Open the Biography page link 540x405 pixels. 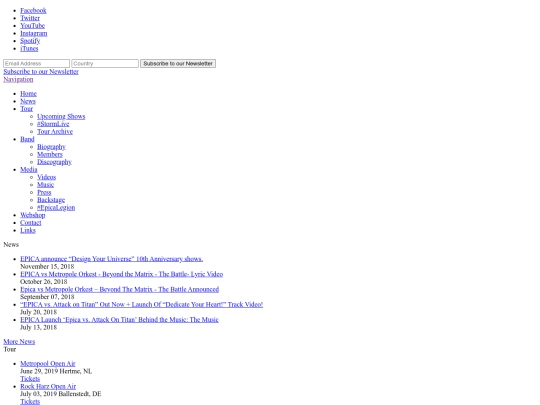click(51, 147)
